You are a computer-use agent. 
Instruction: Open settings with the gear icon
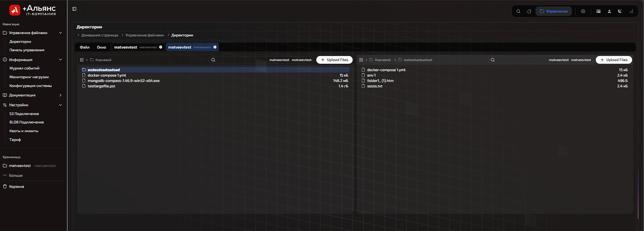click(583, 11)
